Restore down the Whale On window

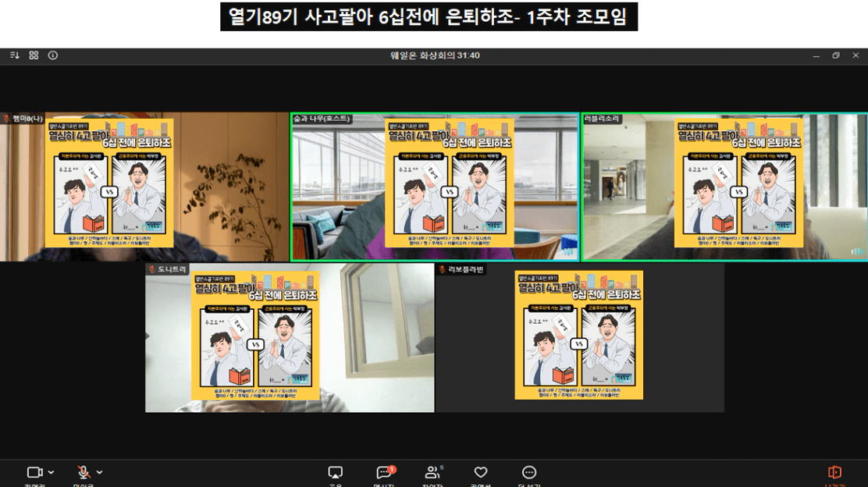[836, 55]
